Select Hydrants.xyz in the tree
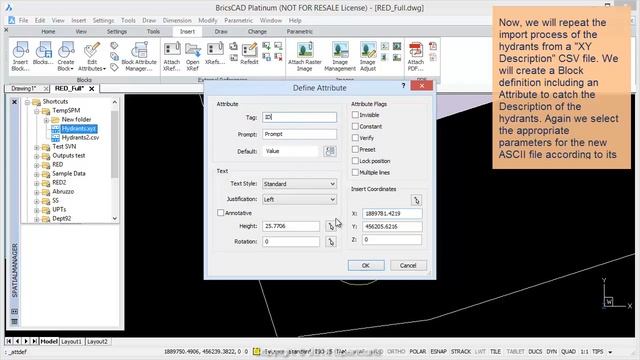 click(79, 129)
